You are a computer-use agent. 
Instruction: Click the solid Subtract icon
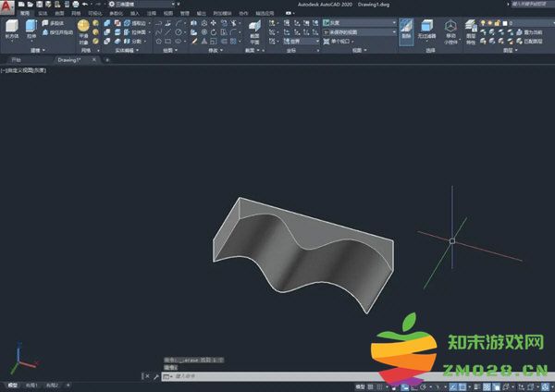(107, 32)
